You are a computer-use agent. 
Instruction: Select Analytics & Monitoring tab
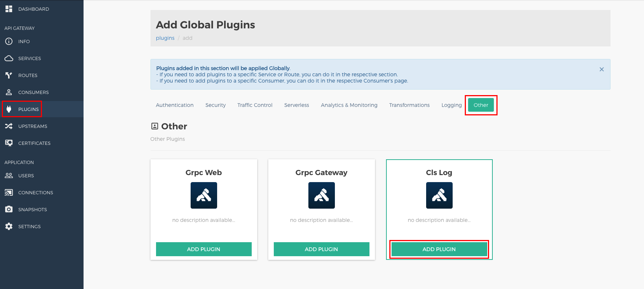349,105
